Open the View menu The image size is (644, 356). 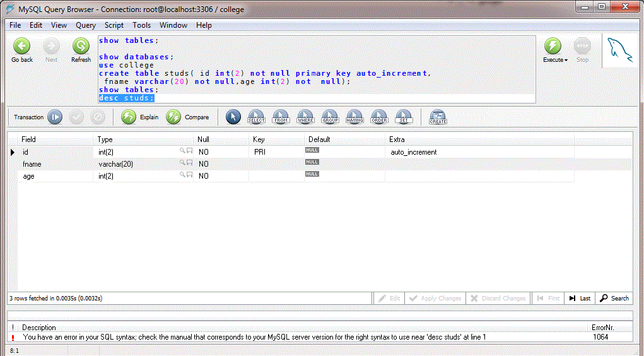pos(59,25)
